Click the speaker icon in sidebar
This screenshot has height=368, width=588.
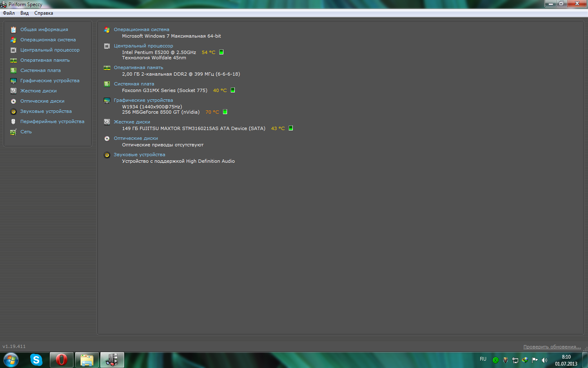click(x=13, y=111)
